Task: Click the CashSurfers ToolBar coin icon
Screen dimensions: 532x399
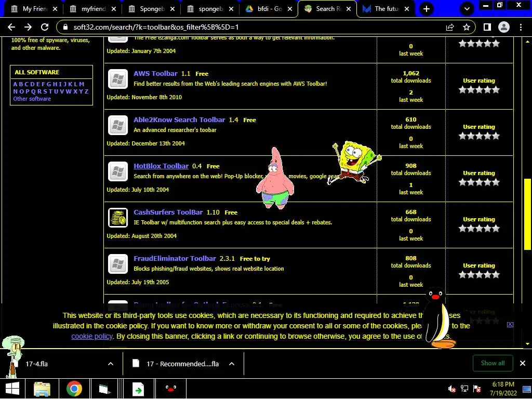Action: pos(118,218)
